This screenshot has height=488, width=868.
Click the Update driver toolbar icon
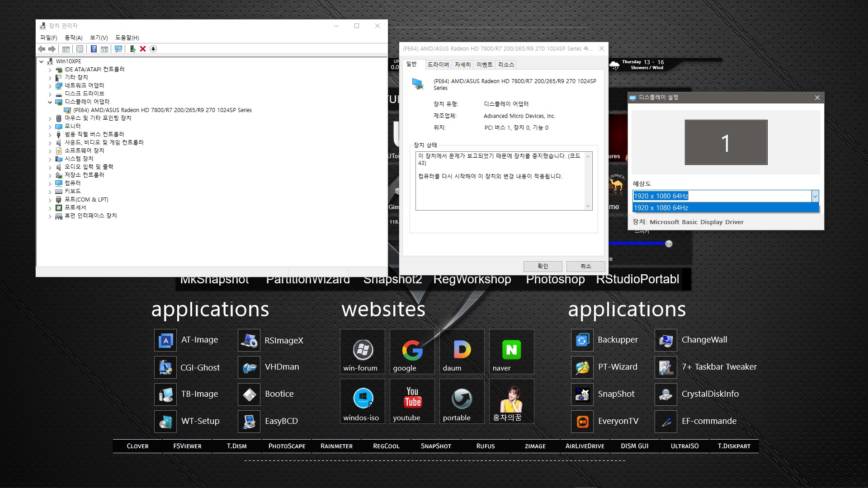(132, 49)
